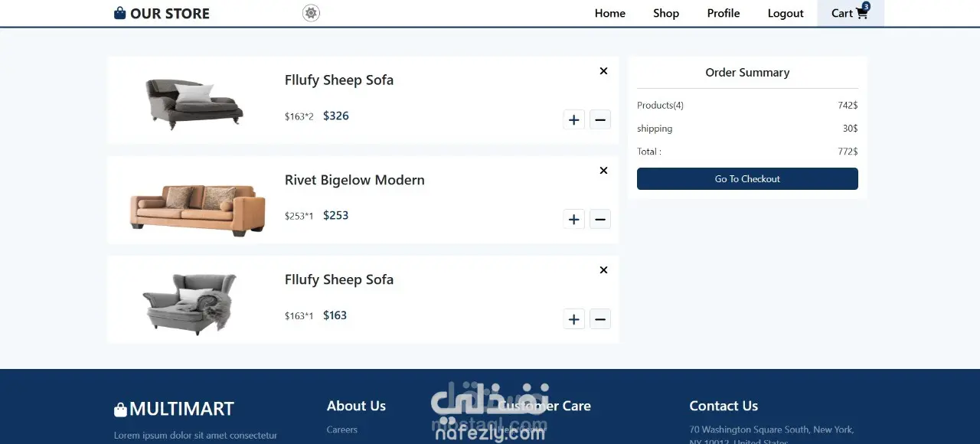Open the Shop menu item
The image size is (980, 444).
[665, 13]
